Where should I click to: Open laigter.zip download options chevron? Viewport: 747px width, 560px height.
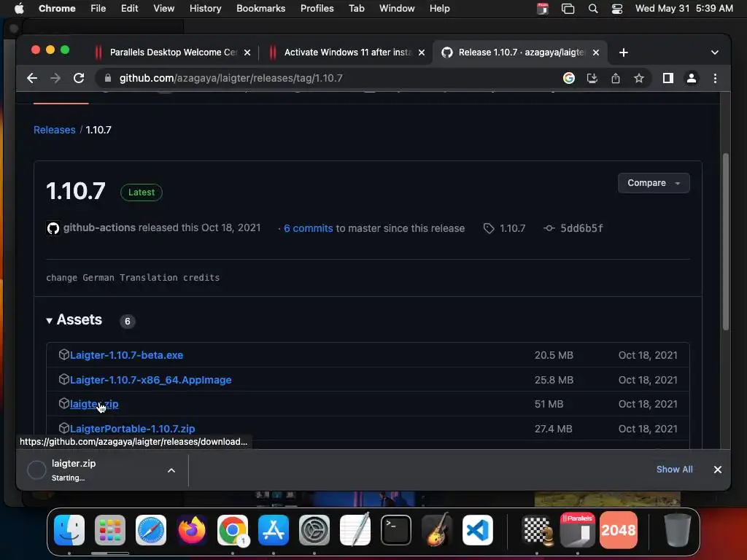pos(171,470)
